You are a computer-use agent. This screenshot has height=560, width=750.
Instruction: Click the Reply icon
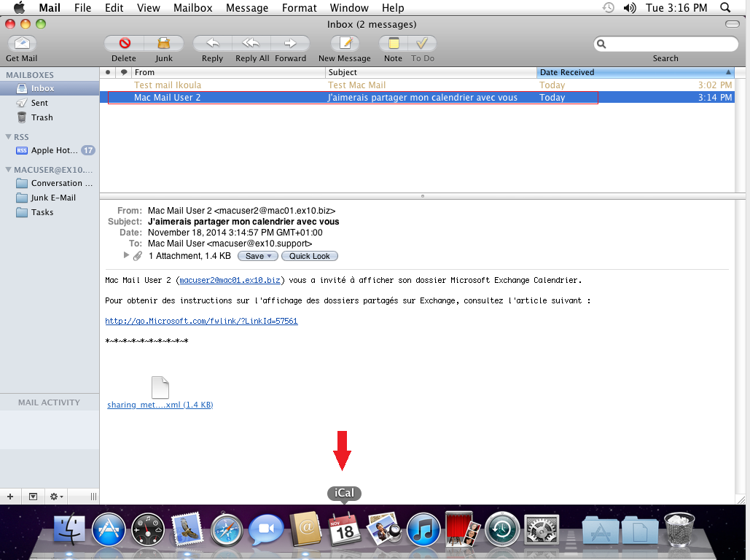pyautogui.click(x=211, y=42)
